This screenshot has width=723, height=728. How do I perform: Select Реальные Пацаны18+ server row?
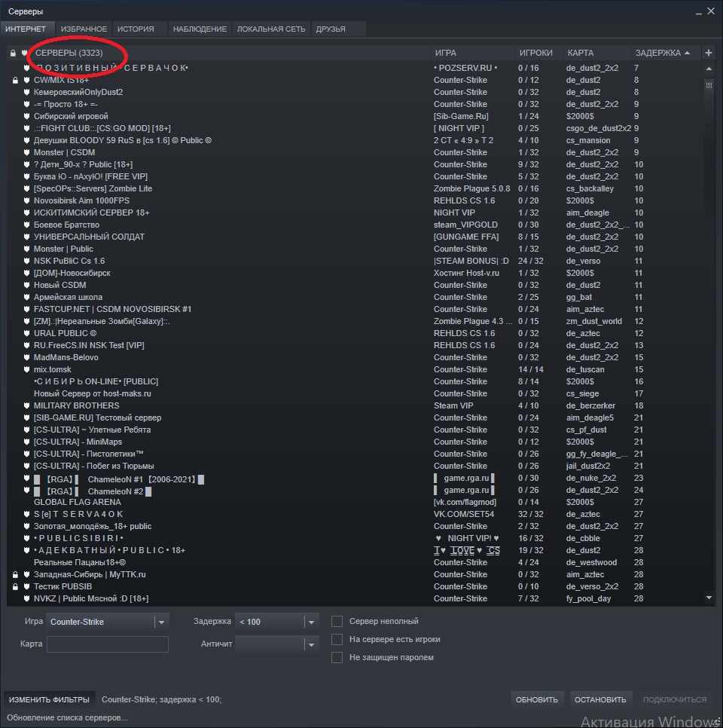(355, 562)
